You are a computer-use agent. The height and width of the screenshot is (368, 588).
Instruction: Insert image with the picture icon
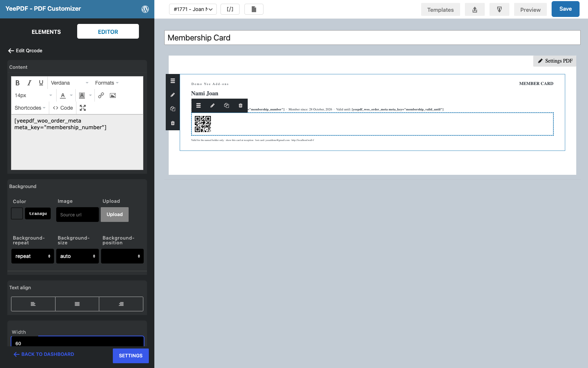tap(113, 95)
